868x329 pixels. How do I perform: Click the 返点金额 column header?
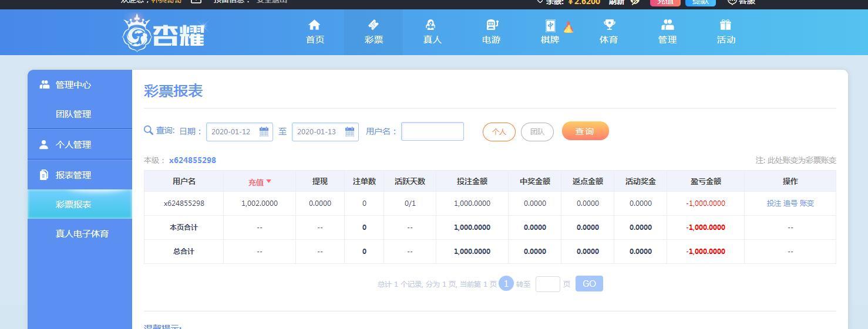click(588, 181)
